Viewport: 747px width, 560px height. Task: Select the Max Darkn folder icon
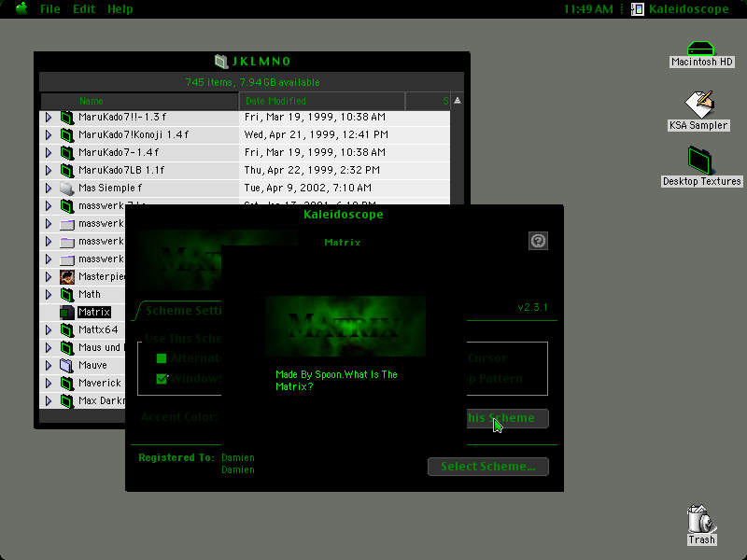point(66,400)
